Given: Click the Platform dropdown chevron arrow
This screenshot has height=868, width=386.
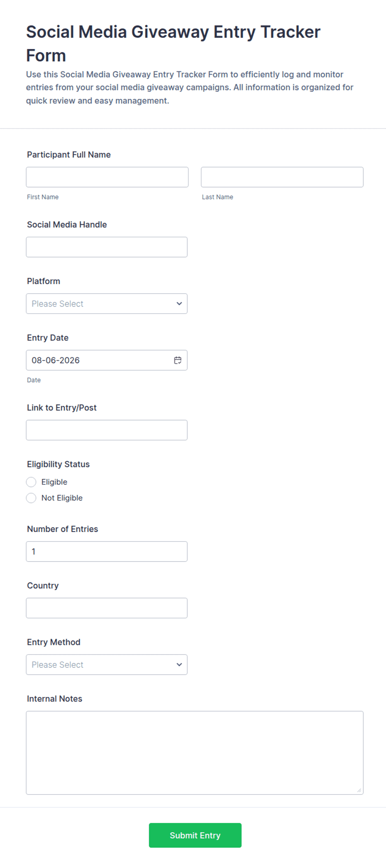Looking at the screenshot, I should point(179,304).
